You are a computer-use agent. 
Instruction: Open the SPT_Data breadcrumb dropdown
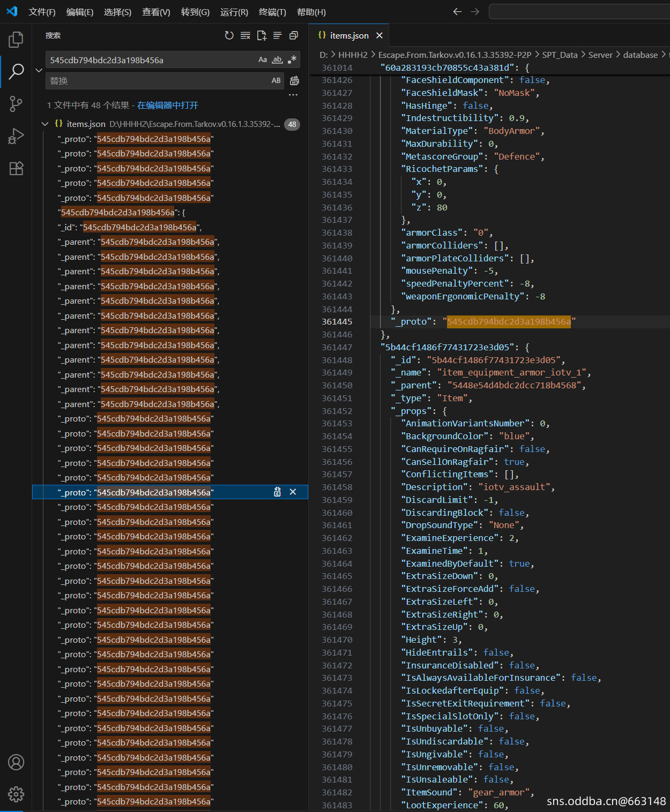coord(560,55)
